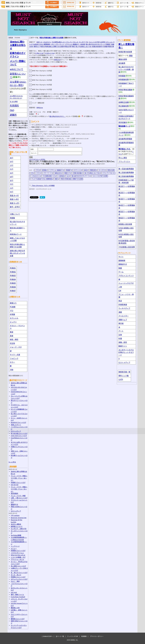Open 記事作成のガイドライン link
Screen dimensions: 145x644
18,55
